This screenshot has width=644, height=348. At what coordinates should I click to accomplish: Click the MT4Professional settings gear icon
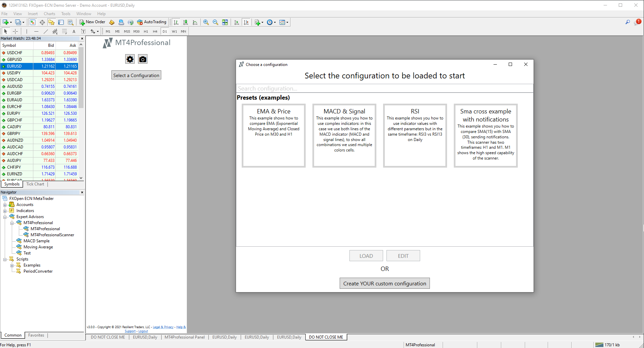(x=130, y=59)
